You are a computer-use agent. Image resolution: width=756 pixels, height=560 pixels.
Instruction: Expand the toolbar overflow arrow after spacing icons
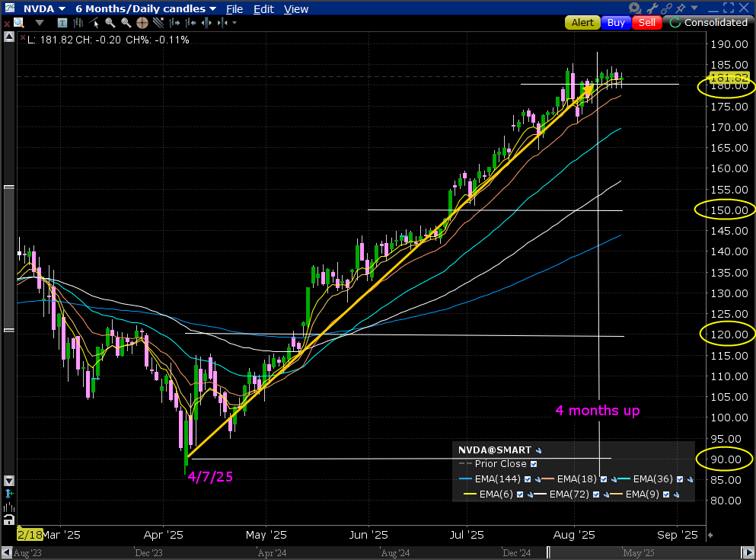(234, 23)
